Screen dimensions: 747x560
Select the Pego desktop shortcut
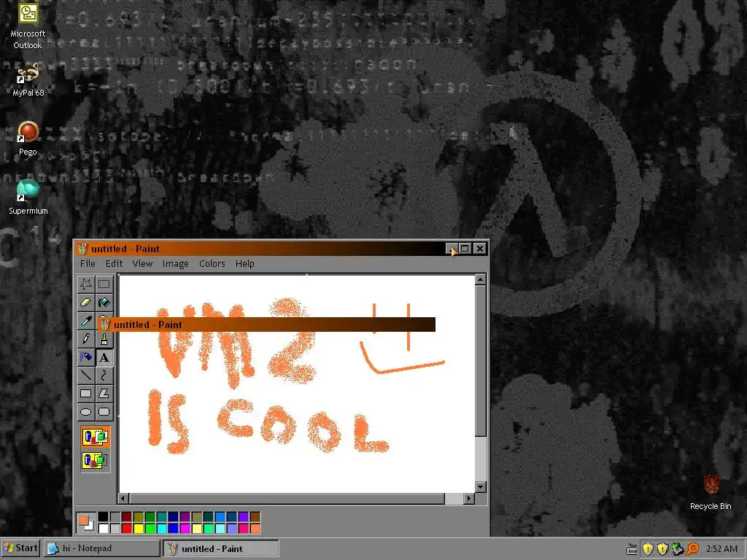coord(28,139)
